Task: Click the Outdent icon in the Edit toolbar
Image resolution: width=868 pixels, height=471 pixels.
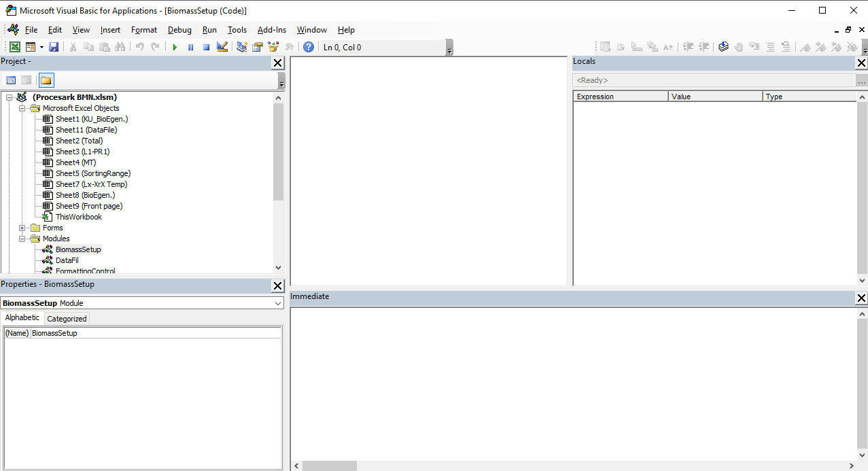Action: [x=704, y=47]
